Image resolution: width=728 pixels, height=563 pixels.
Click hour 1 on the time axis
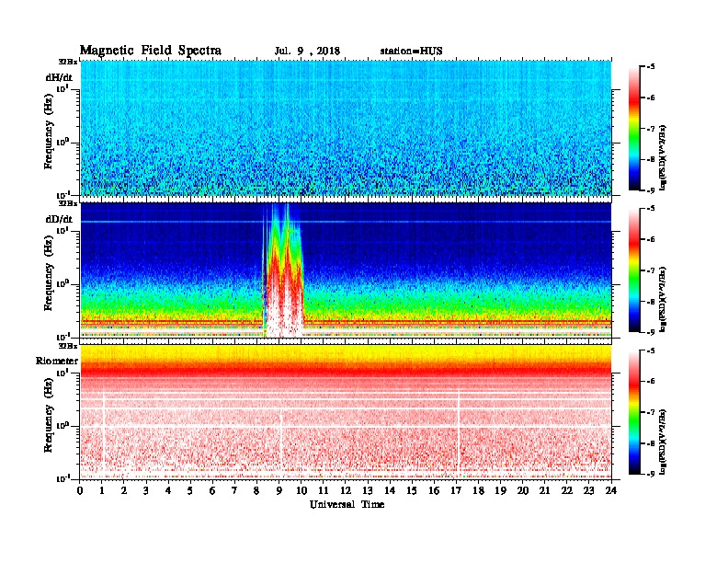coord(102,491)
